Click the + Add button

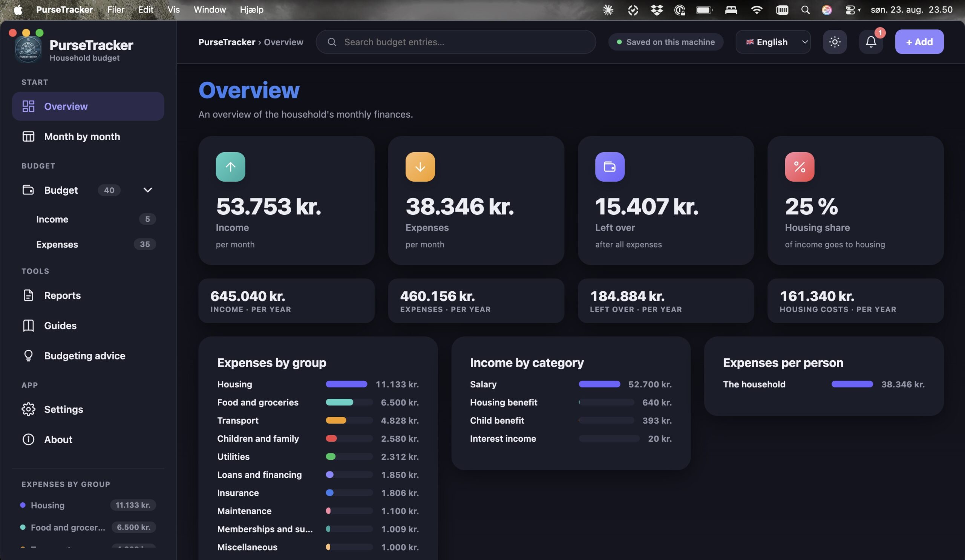[x=919, y=42]
